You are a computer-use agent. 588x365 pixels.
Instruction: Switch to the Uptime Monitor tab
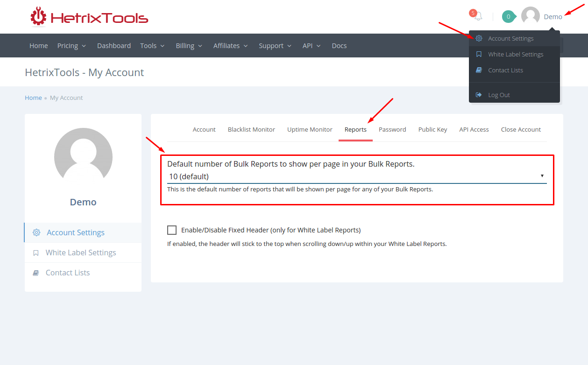click(310, 129)
